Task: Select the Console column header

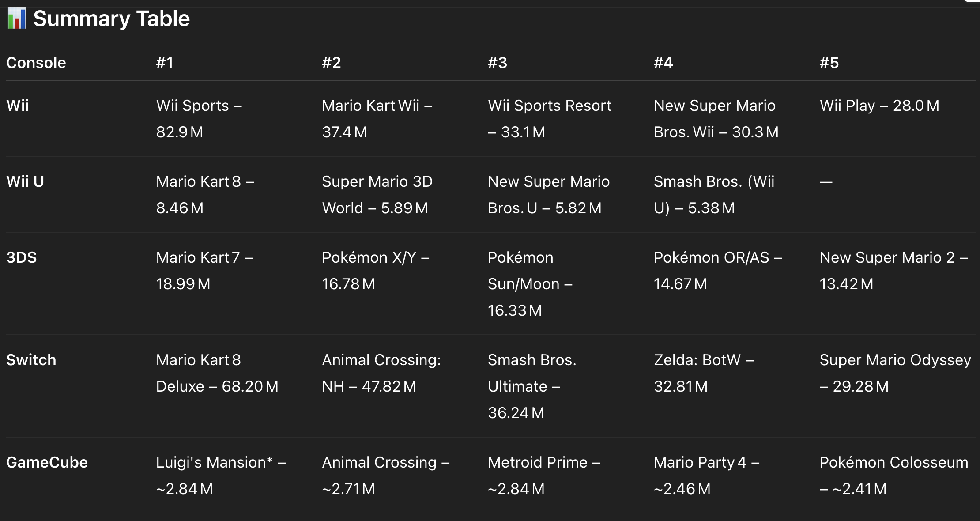Action: (x=36, y=63)
